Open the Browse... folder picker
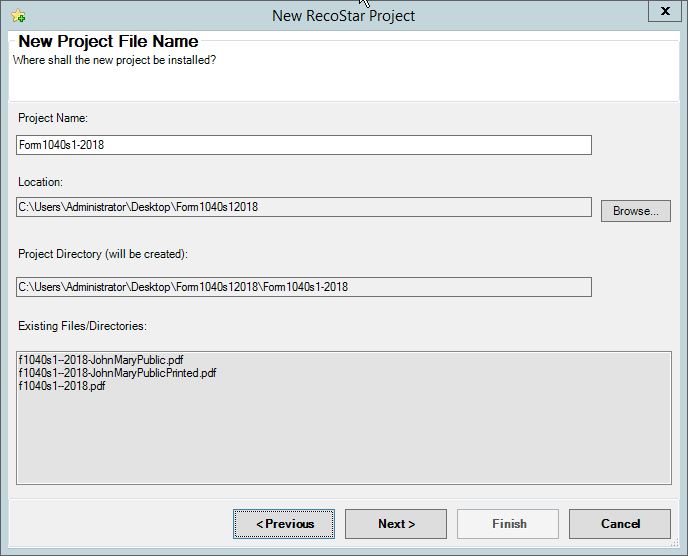688x556 pixels. click(x=636, y=211)
